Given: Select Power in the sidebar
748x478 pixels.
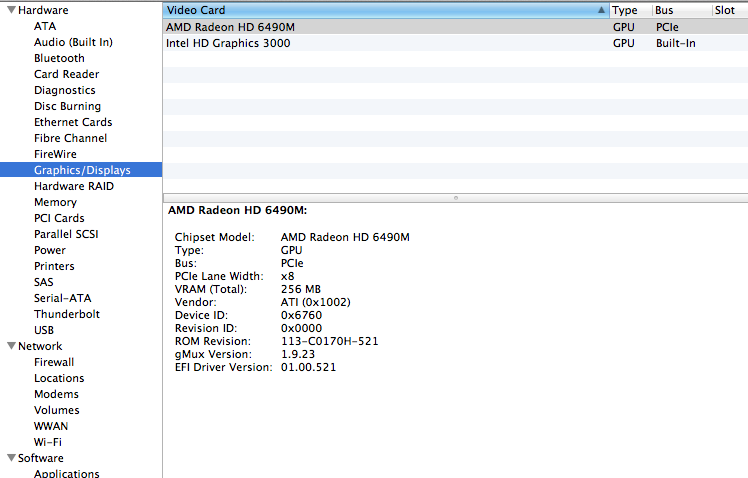Looking at the screenshot, I should [50, 250].
